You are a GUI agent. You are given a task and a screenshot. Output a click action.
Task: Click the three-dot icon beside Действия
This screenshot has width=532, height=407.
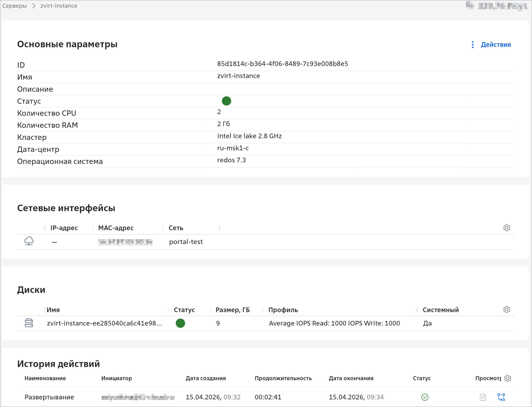(473, 45)
